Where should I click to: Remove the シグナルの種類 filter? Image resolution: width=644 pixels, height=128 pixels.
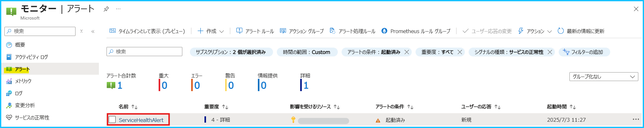point(550,52)
